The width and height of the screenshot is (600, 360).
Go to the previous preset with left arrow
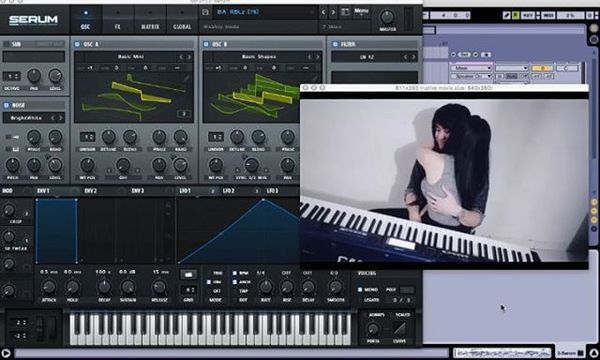click(x=323, y=12)
